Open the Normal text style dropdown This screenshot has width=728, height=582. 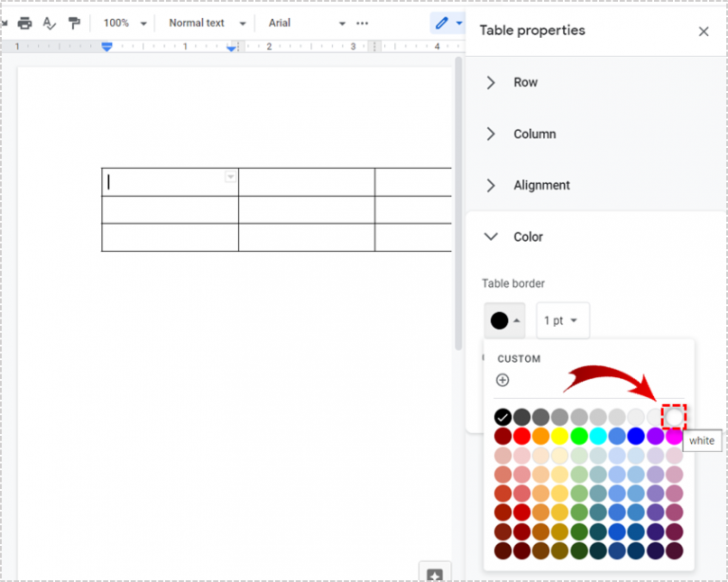click(208, 23)
